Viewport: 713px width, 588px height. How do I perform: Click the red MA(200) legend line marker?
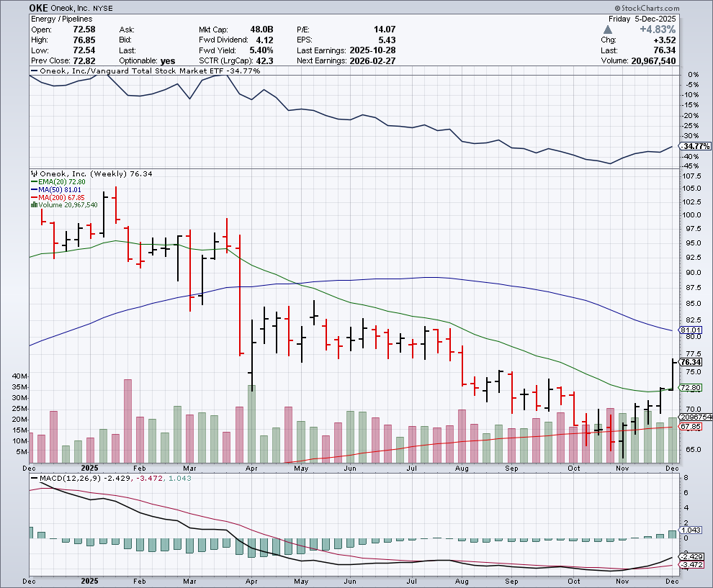point(32,197)
